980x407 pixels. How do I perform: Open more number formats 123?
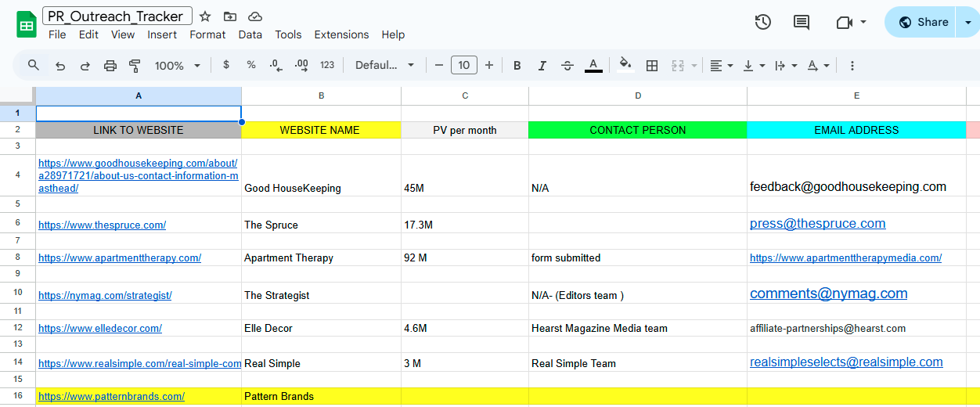click(x=327, y=65)
